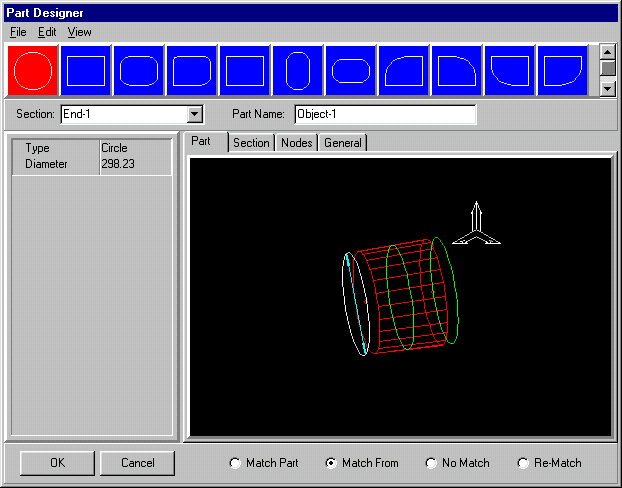Enable the No Match option

[x=432, y=463]
